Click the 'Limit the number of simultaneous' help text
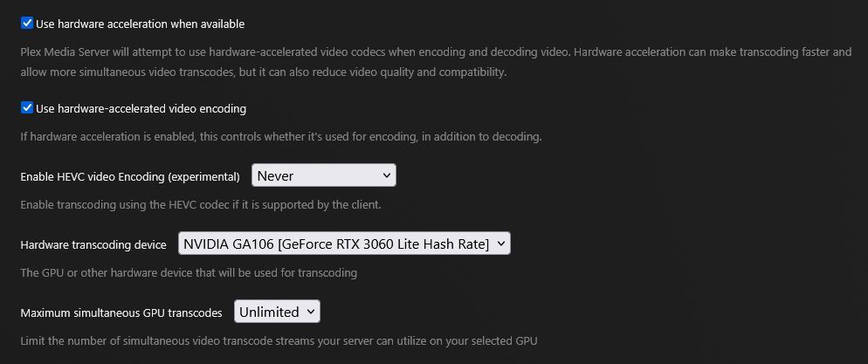The image size is (868, 364). (279, 340)
